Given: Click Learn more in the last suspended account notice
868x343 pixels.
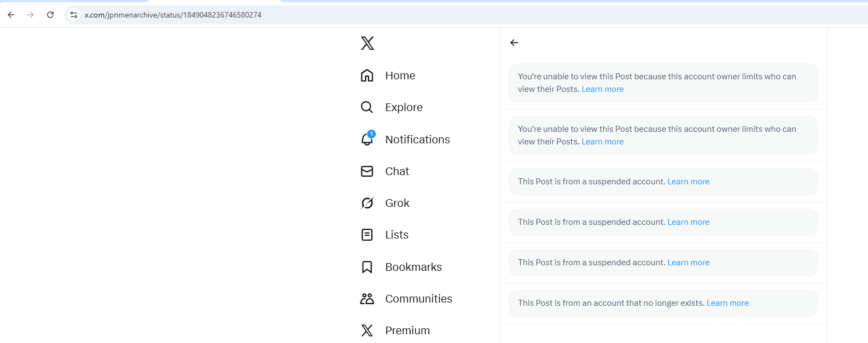Looking at the screenshot, I should click(x=688, y=263).
